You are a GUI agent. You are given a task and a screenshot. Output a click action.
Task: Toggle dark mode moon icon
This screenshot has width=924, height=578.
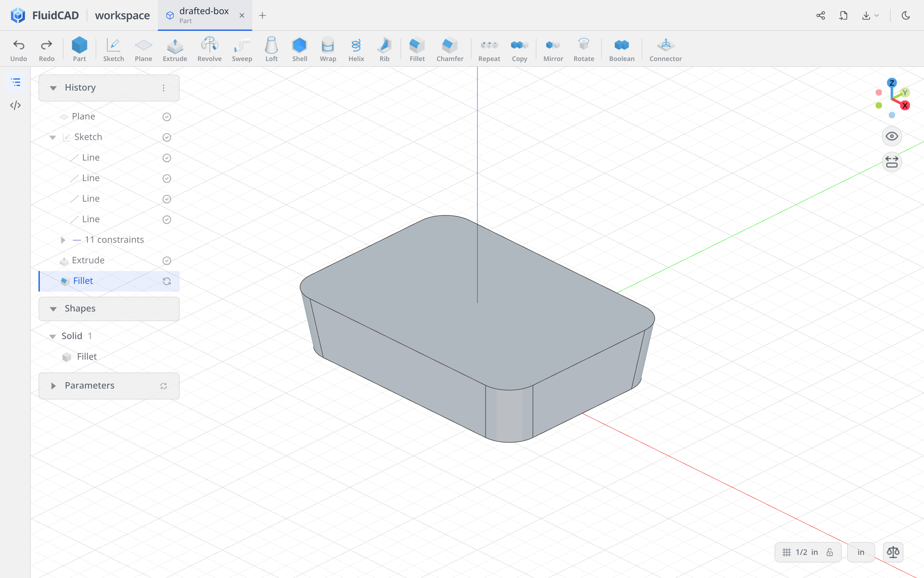tap(906, 15)
